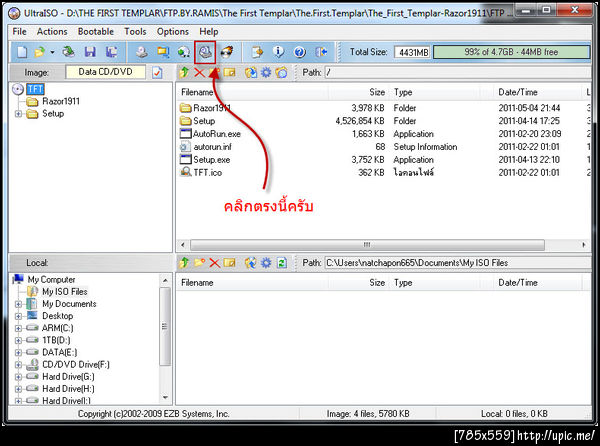Open the Help menu
This screenshot has width=600, height=446.
coord(209,31)
